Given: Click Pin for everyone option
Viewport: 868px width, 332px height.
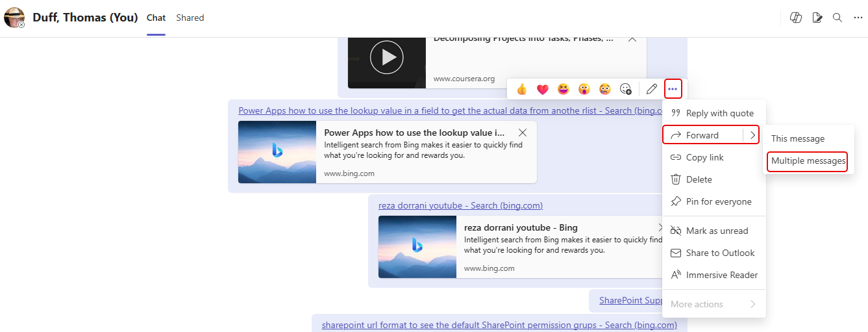Looking at the screenshot, I should [718, 201].
